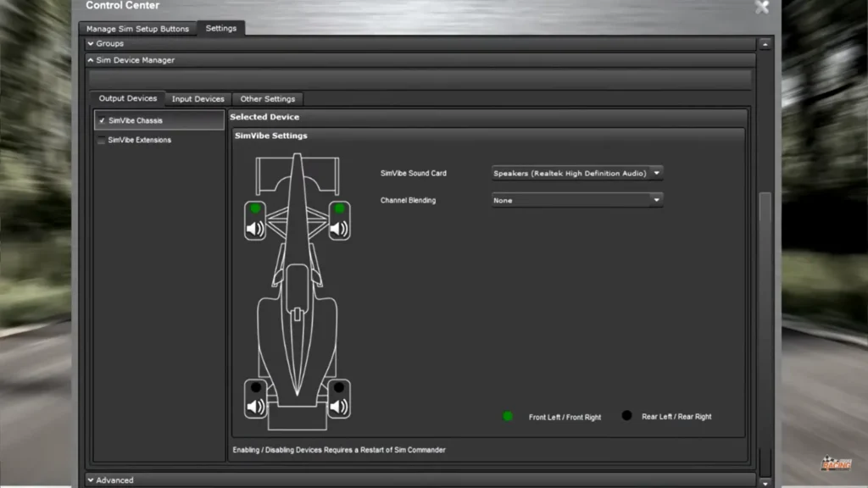Screen dimensions: 868x488
Task: Click the rear left speaker icon
Action: tap(255, 407)
